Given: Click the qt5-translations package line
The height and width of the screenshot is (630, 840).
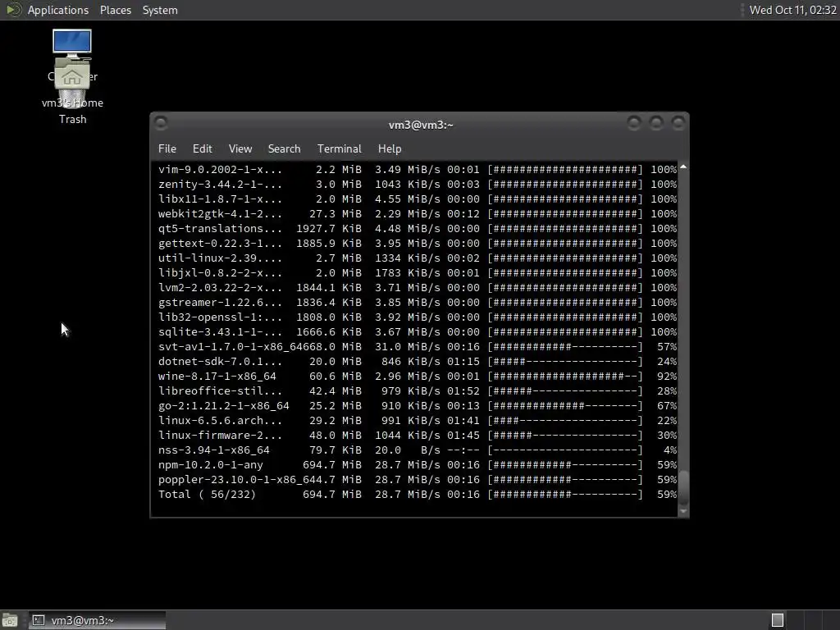Looking at the screenshot, I should click(418, 228).
